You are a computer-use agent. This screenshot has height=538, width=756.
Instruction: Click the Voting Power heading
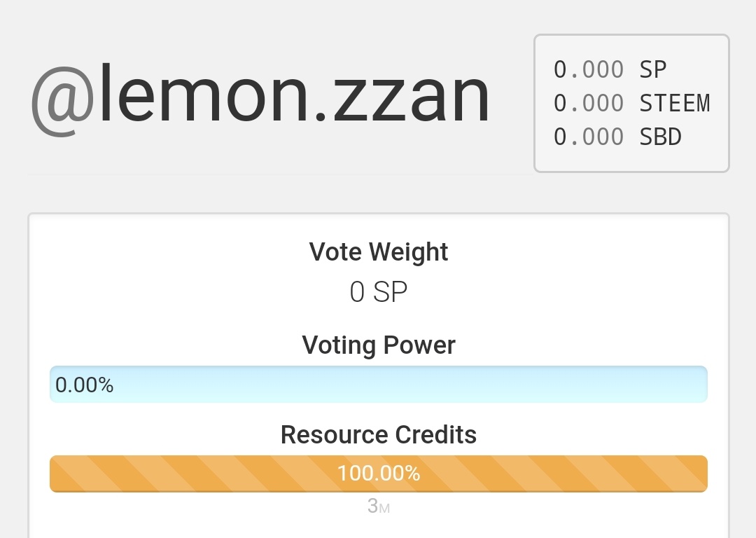[379, 345]
